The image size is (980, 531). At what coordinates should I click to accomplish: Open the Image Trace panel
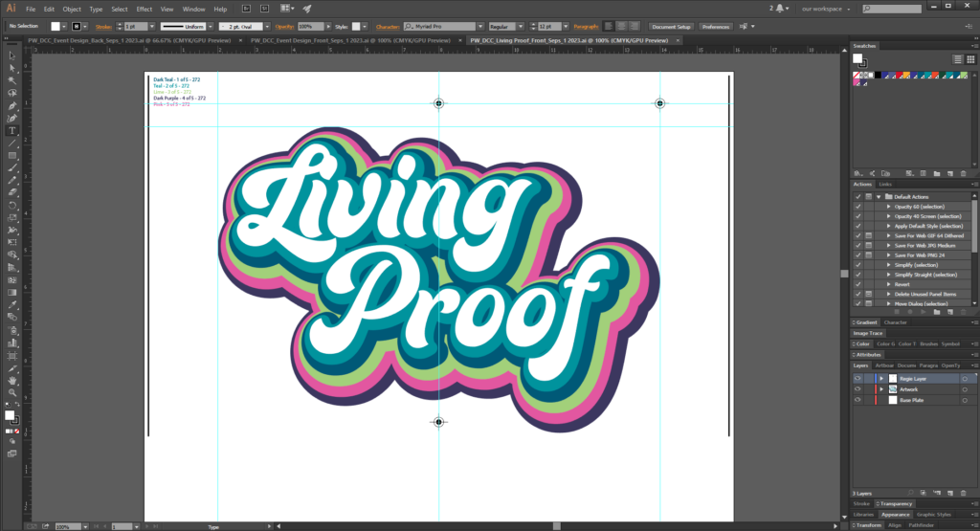pyautogui.click(x=867, y=333)
